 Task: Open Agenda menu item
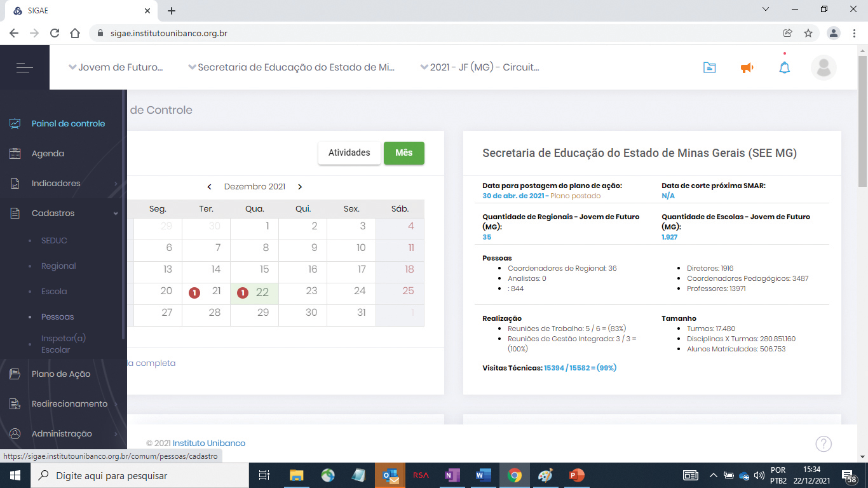point(48,153)
